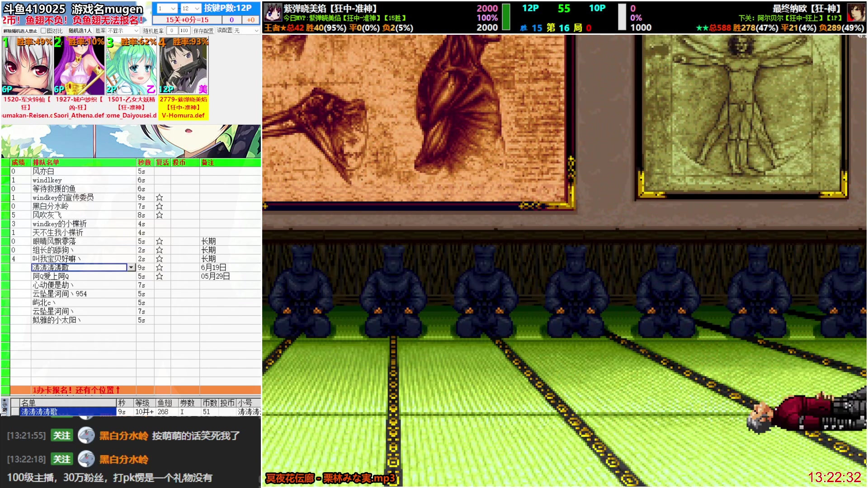Image resolution: width=868 pixels, height=488 pixels.
Task: Click avatar beside 13:22:18 chat message
Action: click(x=86, y=459)
